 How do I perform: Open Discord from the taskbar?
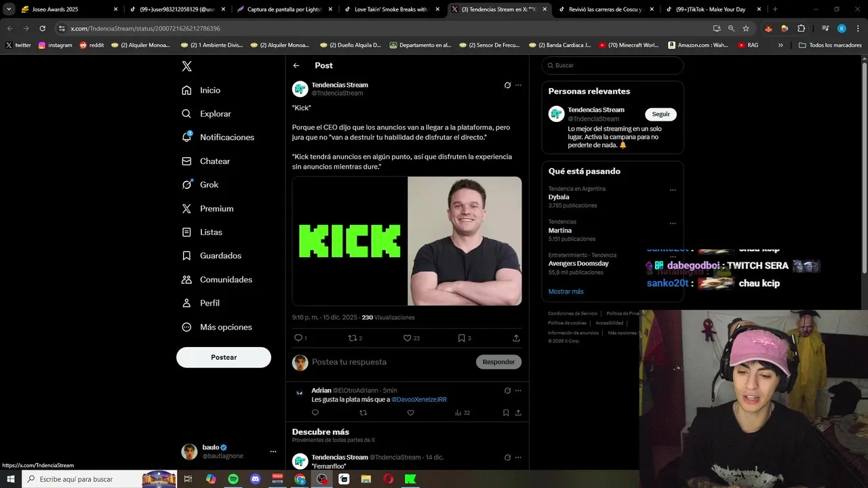click(255, 479)
